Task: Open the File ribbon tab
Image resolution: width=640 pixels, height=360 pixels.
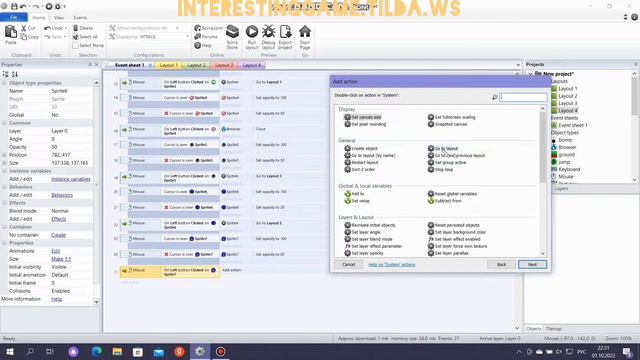Action: [x=14, y=18]
